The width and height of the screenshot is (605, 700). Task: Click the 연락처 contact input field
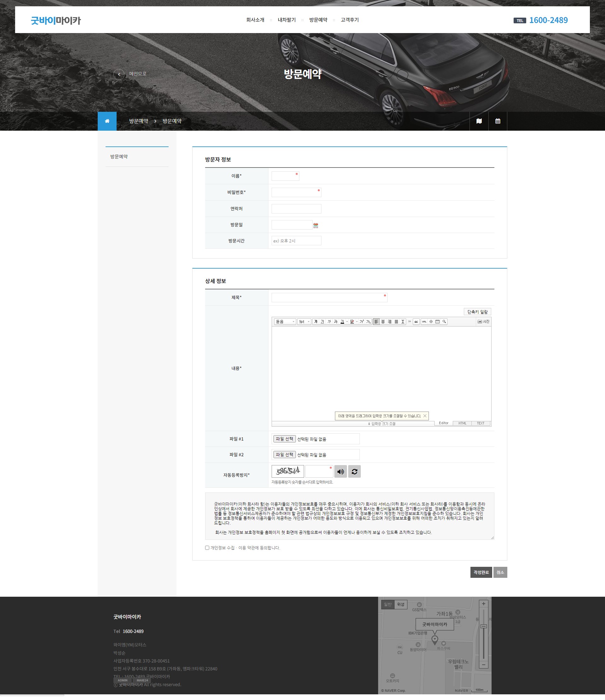point(297,209)
